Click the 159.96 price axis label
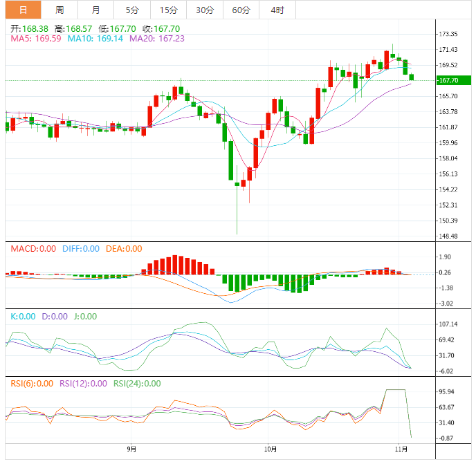Screen dimensions: 476x466 click(x=448, y=143)
